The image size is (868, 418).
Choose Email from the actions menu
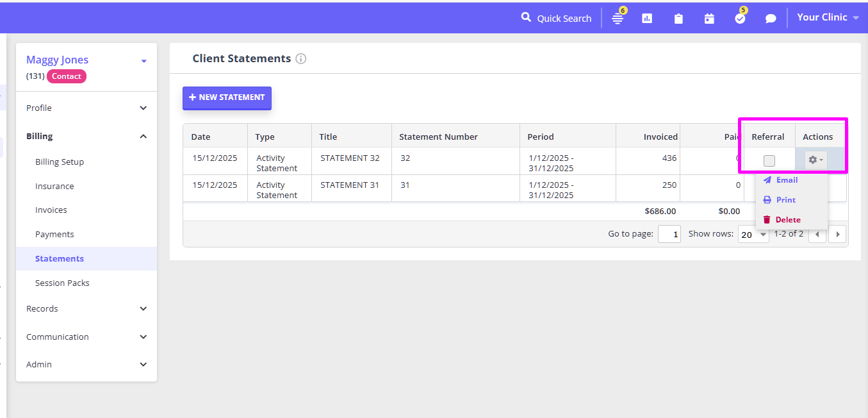786,180
